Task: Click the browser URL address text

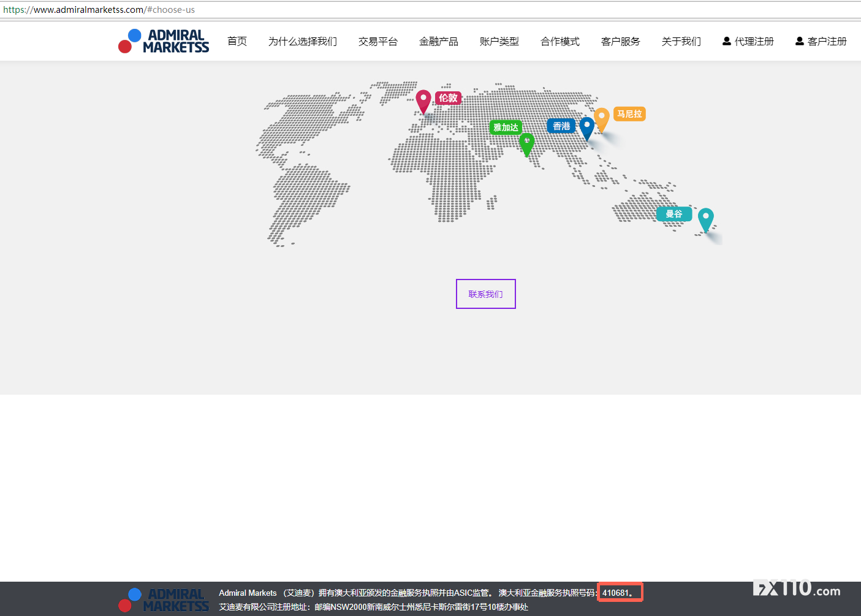Action: (x=99, y=10)
